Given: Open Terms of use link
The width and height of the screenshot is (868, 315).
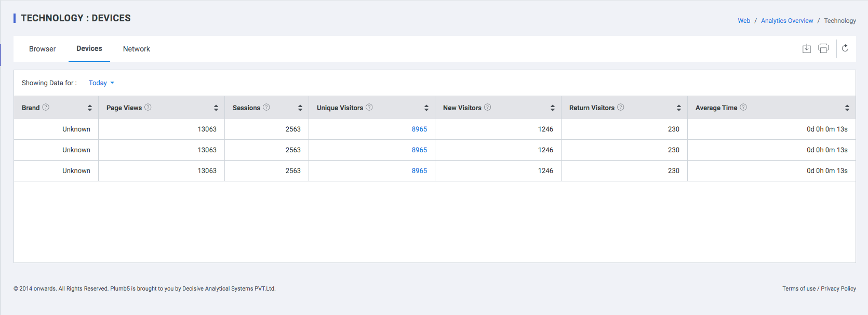Looking at the screenshot, I should pyautogui.click(x=799, y=288).
